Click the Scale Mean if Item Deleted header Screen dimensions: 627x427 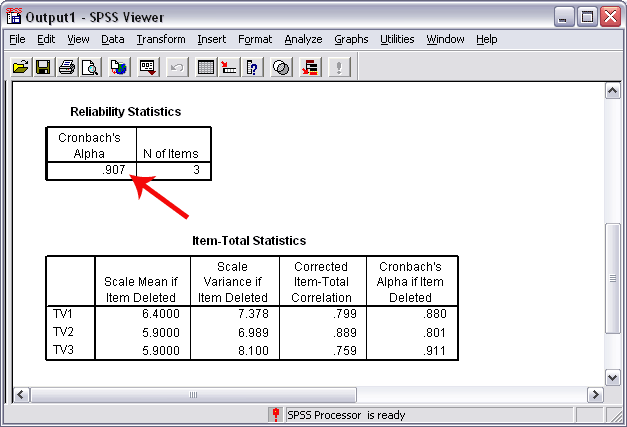(141, 289)
